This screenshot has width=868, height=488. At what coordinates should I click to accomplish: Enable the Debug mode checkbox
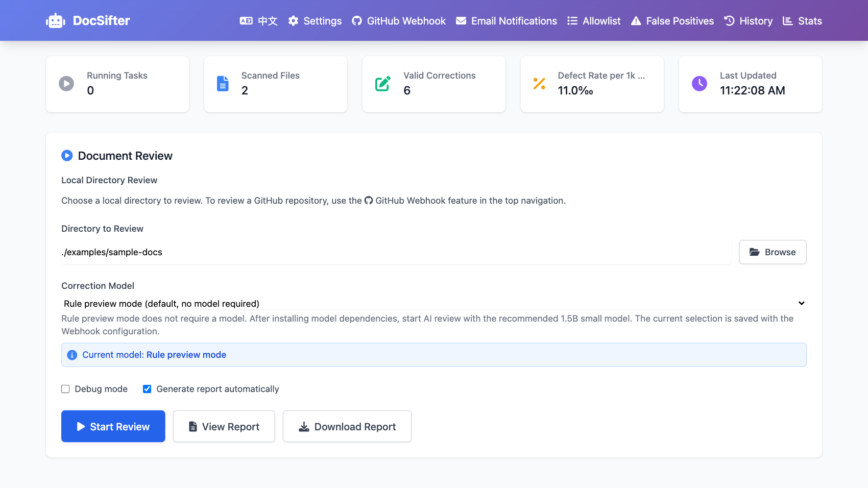pos(65,389)
